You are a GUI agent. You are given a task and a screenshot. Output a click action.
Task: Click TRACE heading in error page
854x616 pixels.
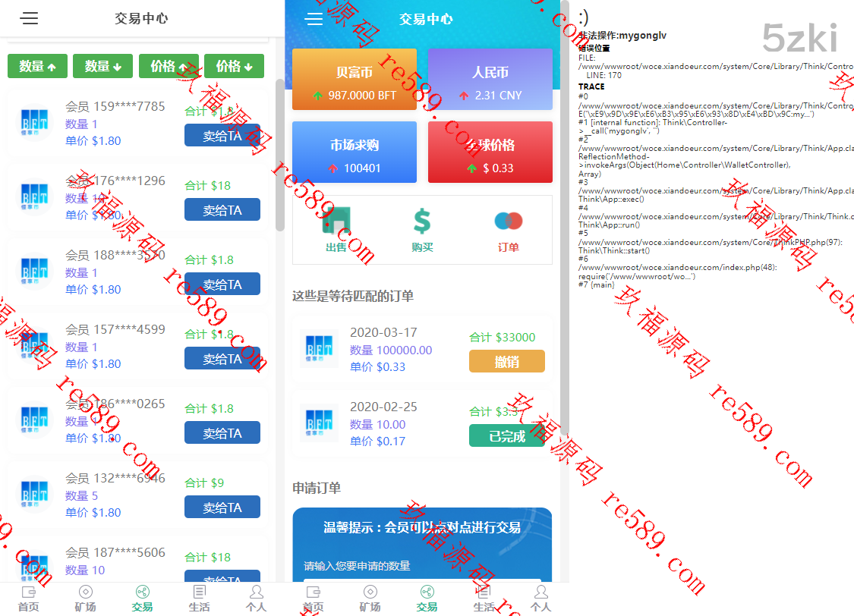591,86
